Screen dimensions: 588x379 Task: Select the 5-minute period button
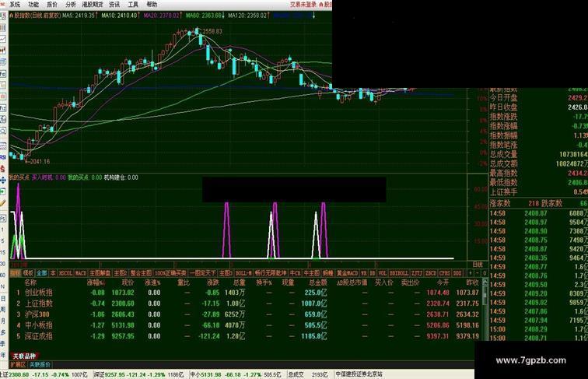(x=3, y=241)
